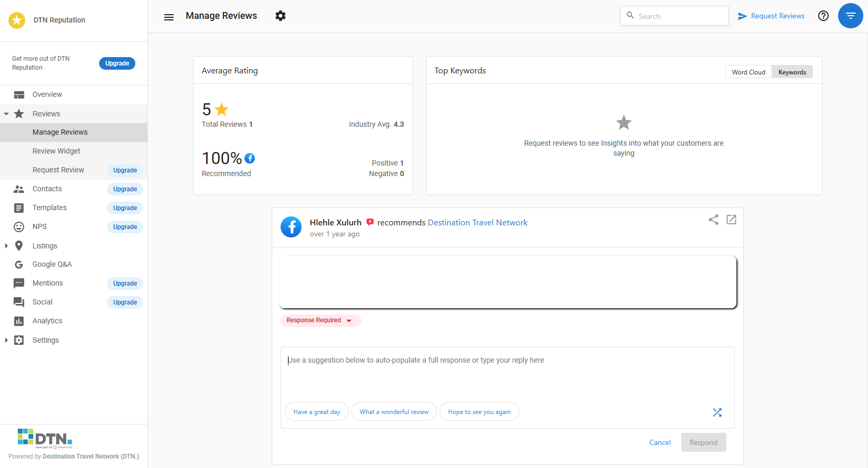Image resolution: width=868 pixels, height=468 pixels.
Task: Open the hamburger navigation menu
Action: coord(169,17)
